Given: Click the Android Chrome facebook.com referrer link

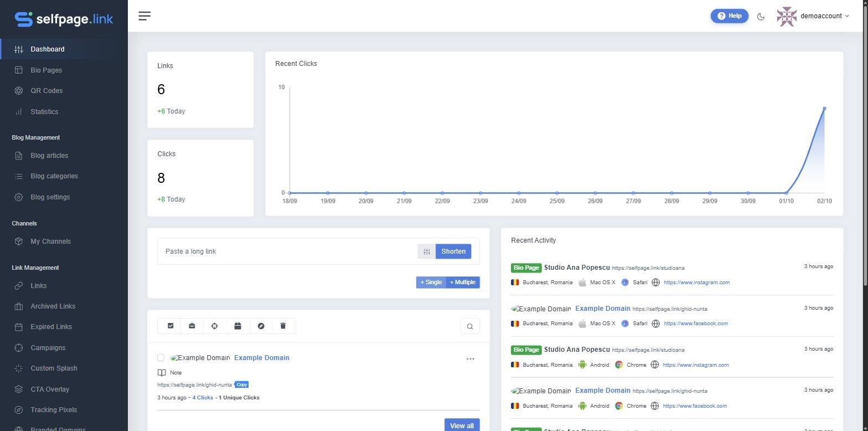Looking at the screenshot, I should 695,406.
